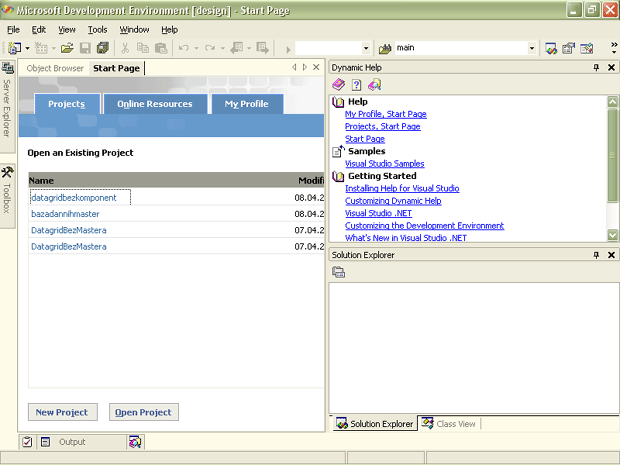Image resolution: width=620 pixels, height=465 pixels.
Task: Open the Server Explorer side tab
Action: click(7, 106)
